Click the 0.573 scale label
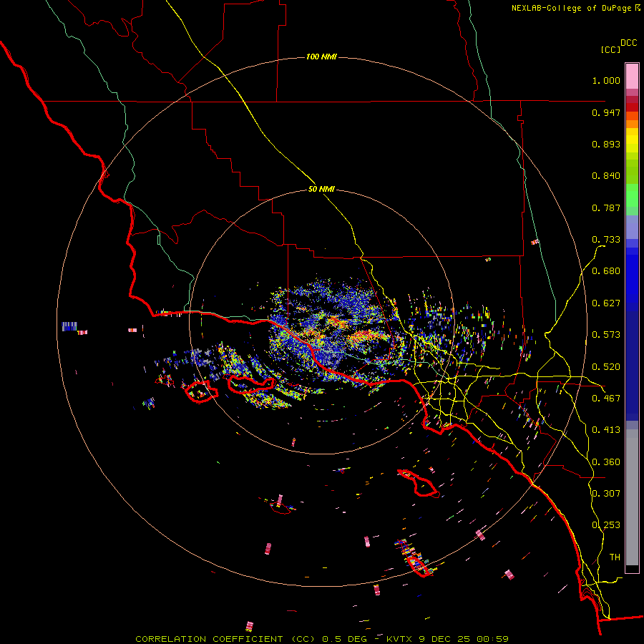Screen dimensions: 644x644 tap(606, 335)
